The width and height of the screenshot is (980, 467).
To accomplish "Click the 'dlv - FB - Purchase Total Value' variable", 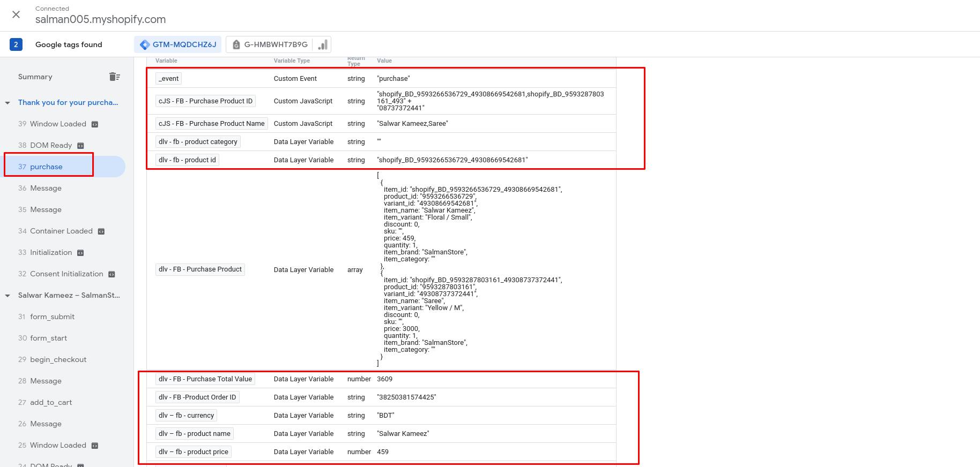I will click(205, 379).
